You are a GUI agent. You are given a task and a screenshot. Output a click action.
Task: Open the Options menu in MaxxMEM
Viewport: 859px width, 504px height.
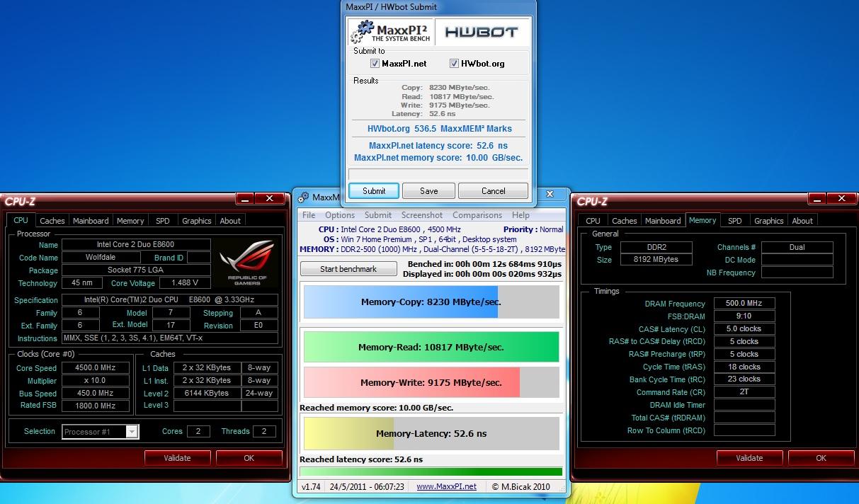(340, 215)
